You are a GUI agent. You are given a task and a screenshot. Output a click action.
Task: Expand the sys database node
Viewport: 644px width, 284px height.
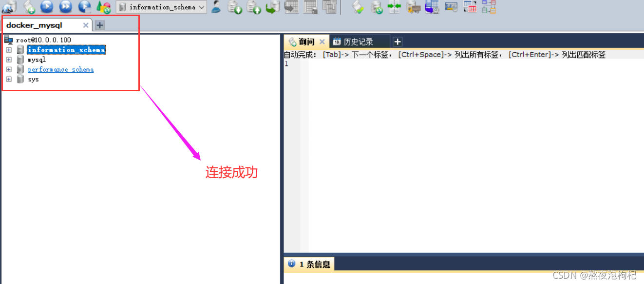pyautogui.click(x=9, y=79)
